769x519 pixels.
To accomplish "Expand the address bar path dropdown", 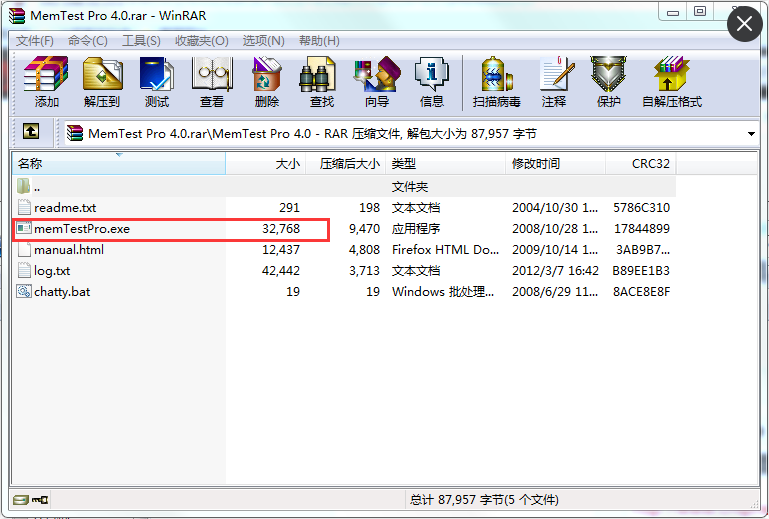I will [751, 133].
